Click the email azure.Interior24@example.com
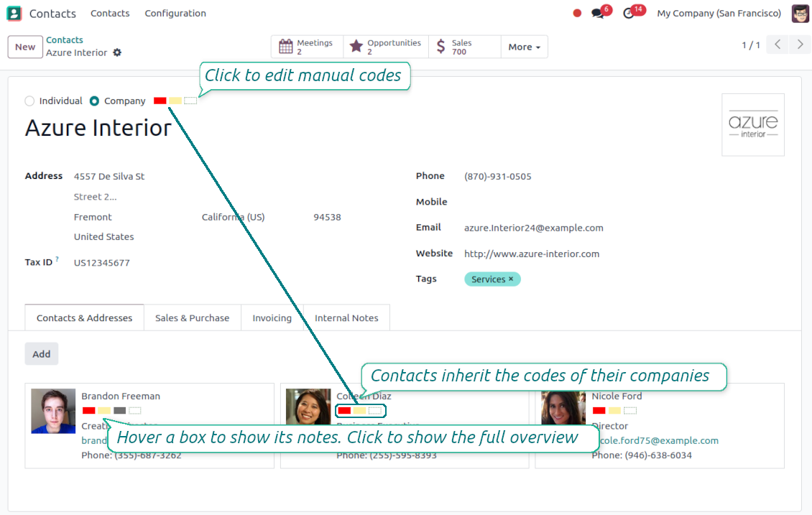Viewport: 812px width, 515px height. pos(533,228)
